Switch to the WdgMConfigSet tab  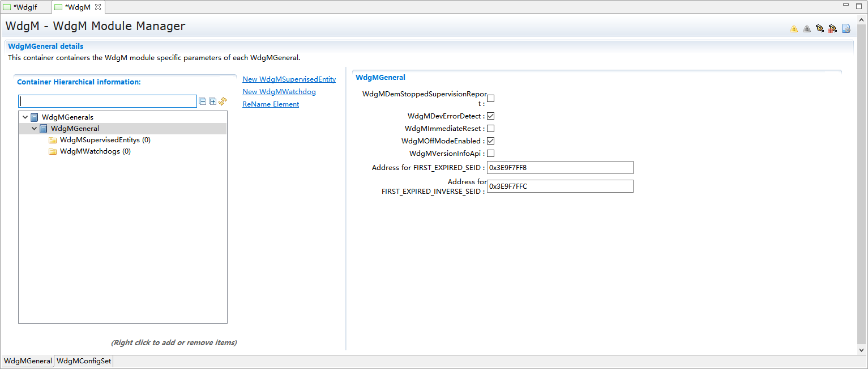pos(84,361)
